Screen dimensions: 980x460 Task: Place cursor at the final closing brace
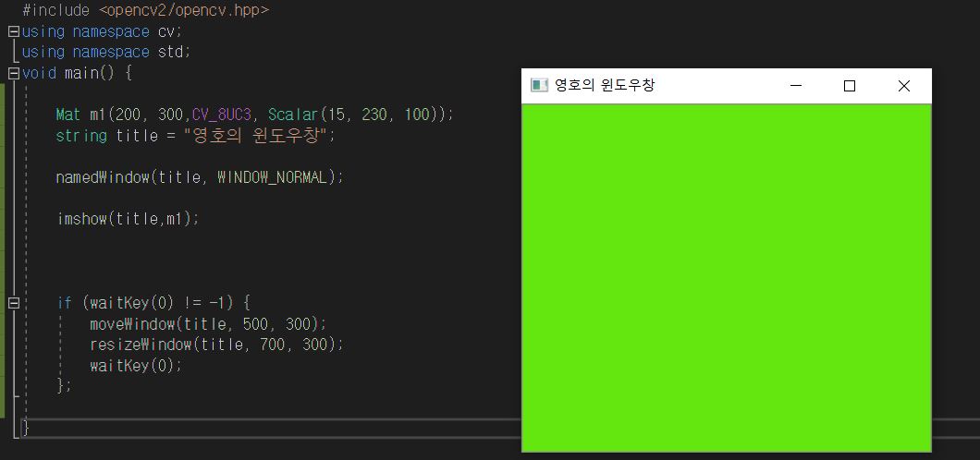click(x=26, y=428)
